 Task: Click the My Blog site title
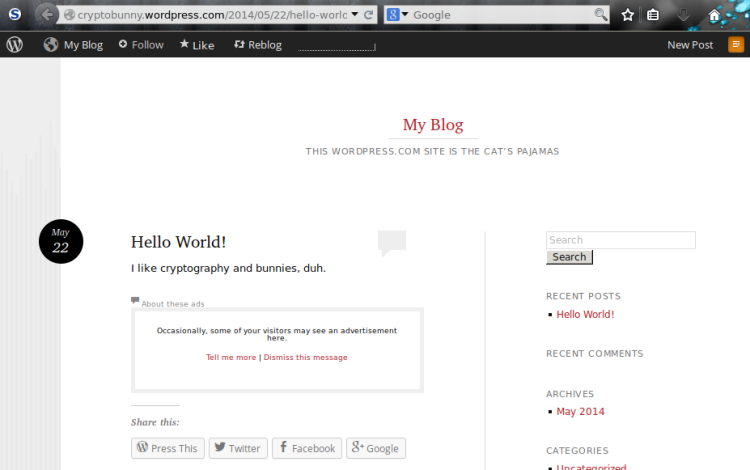(x=433, y=125)
